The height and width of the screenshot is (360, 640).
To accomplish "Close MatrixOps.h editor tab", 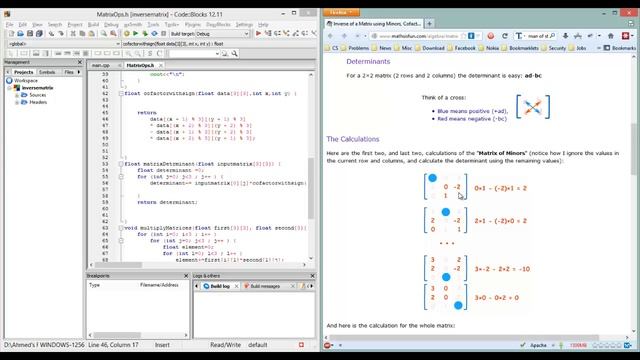I will click(x=161, y=65).
